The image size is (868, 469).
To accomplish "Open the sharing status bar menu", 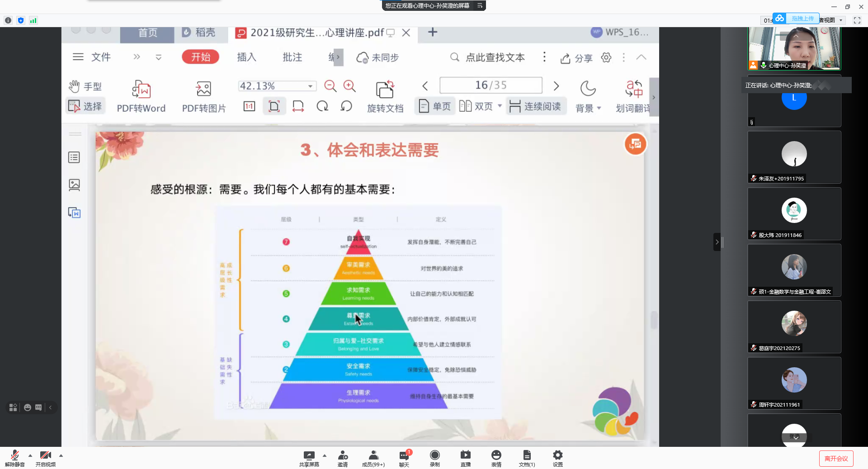I will [x=480, y=5].
